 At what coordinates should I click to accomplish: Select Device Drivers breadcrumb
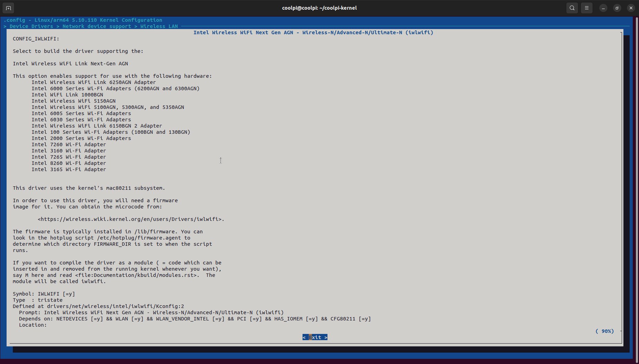31,26
